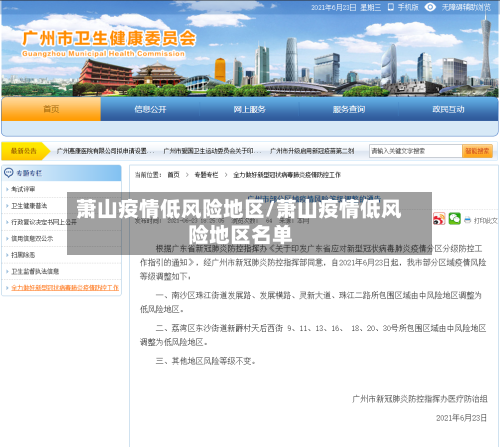Open the orange 全力做好新型冠状病毒肺炎疫情防控工作 sidebar link

(x=65, y=288)
